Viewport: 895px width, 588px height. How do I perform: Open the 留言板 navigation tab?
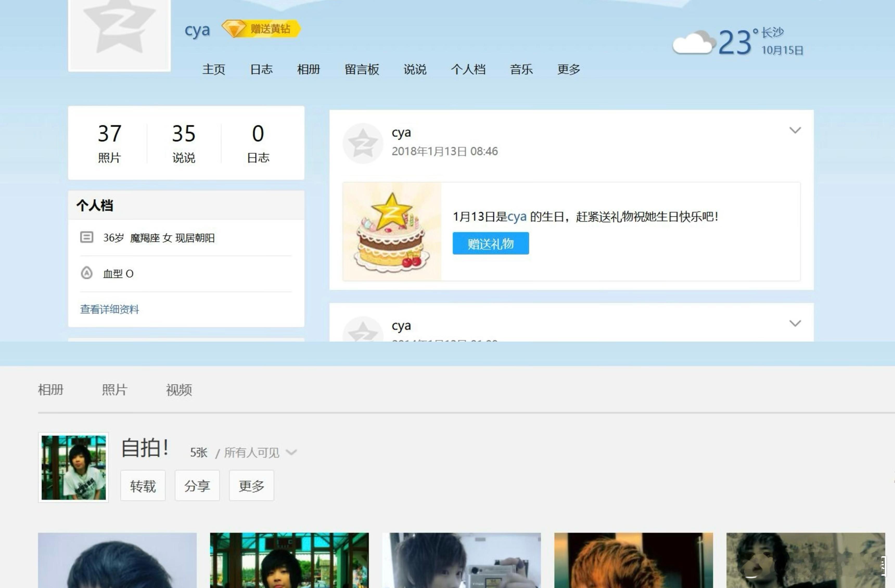[x=362, y=69]
